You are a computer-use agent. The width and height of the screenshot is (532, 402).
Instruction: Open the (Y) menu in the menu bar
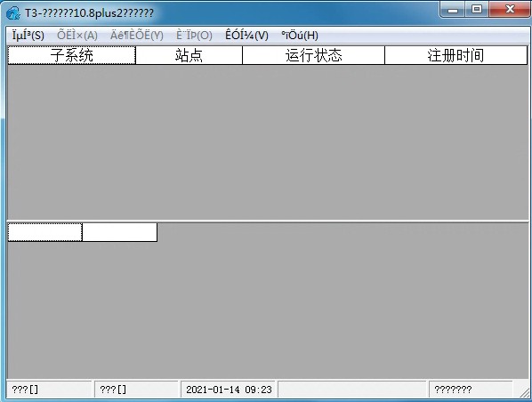[x=137, y=36]
